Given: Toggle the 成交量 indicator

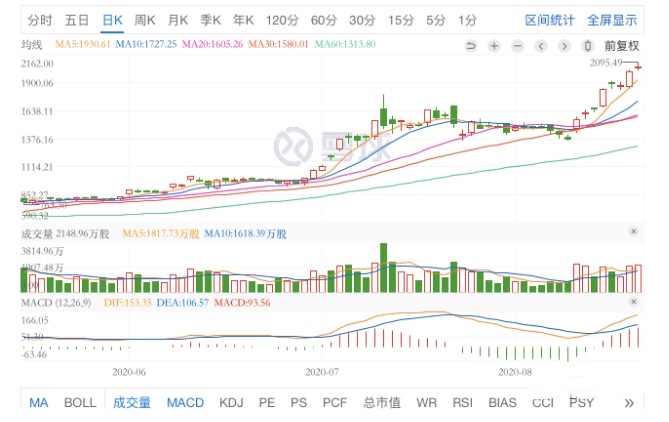Looking at the screenshot, I should tap(132, 403).
